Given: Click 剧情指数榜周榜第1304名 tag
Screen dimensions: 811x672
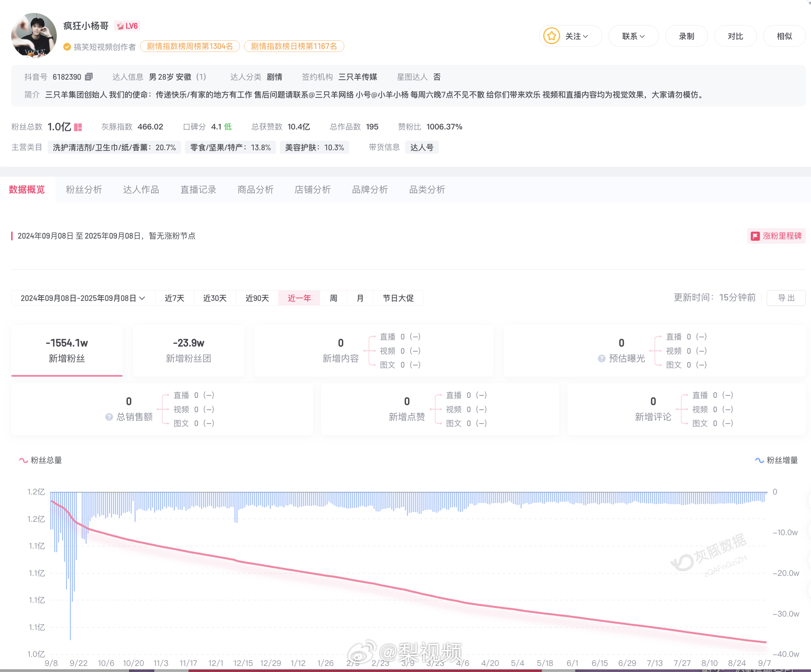Looking at the screenshot, I should pyautogui.click(x=190, y=46).
